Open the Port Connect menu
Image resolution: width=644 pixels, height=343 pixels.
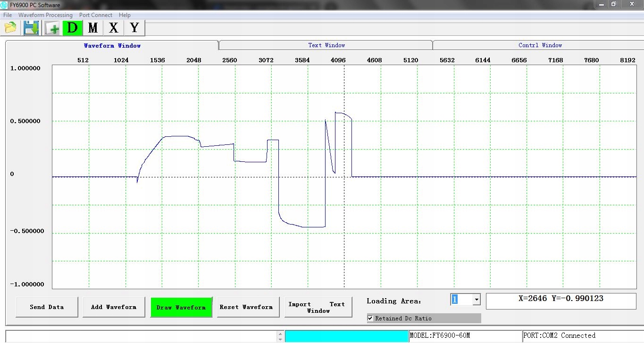(96, 15)
